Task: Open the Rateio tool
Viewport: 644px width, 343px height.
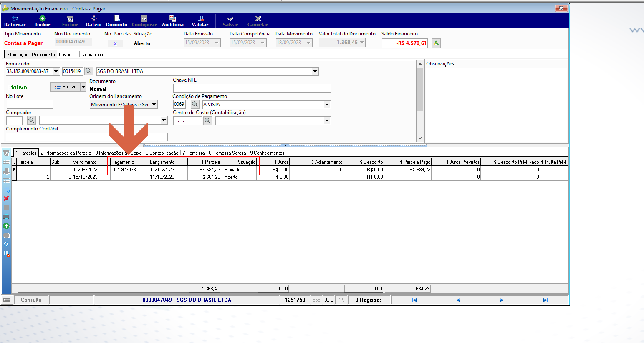Action: click(93, 21)
